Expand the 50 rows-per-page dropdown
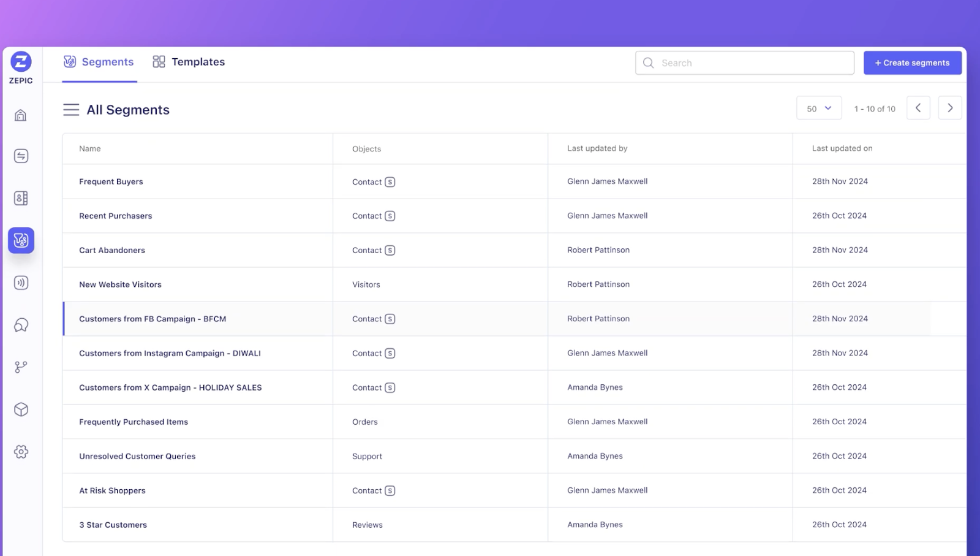Screen dimensions: 980x556 [819, 109]
